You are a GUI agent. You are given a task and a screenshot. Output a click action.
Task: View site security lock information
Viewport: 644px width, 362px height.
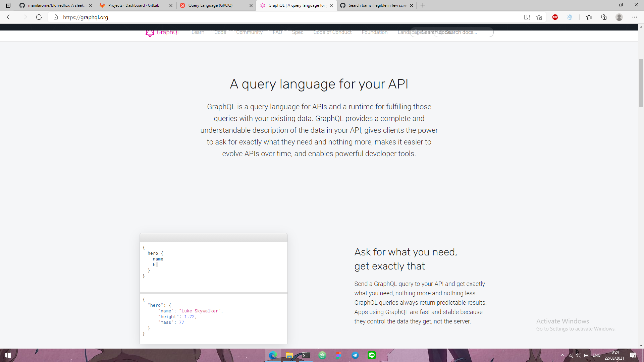(56, 17)
